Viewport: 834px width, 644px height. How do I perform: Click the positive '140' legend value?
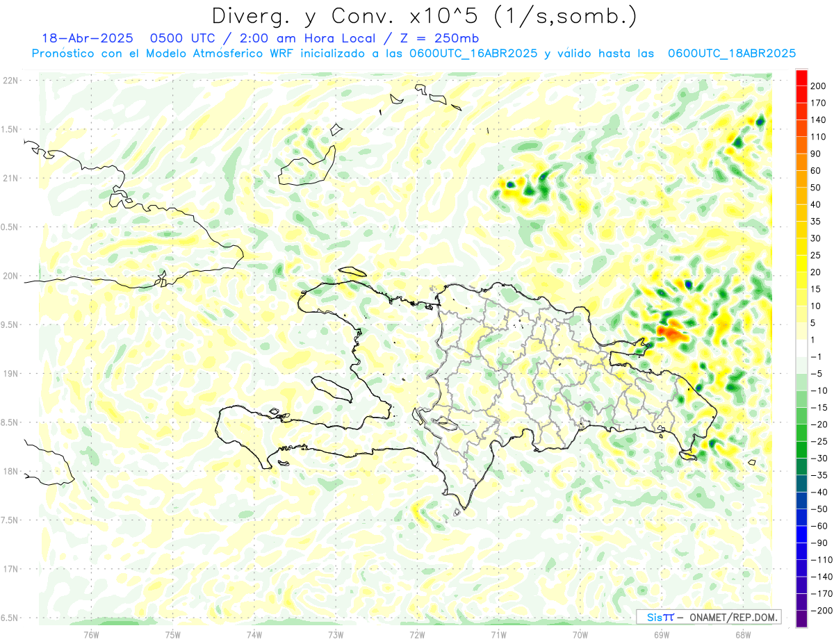point(819,120)
